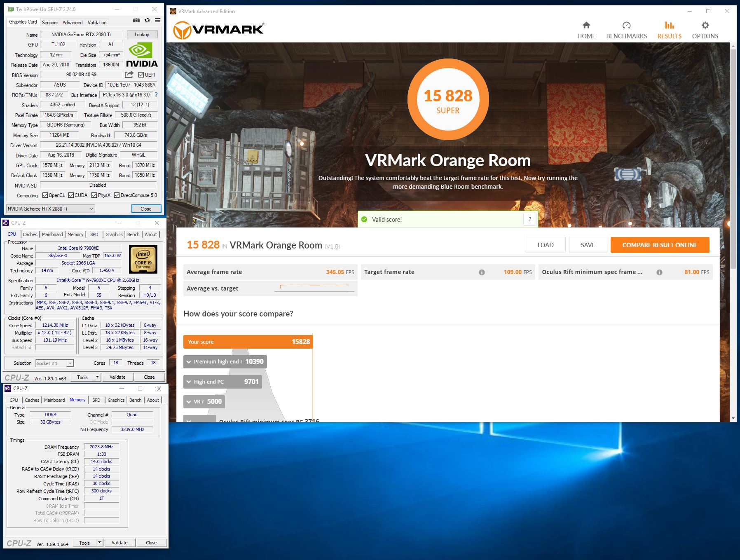This screenshot has height=560, width=740.
Task: Open the GPU selection dropdown in GPU-Z
Action: tap(51, 209)
